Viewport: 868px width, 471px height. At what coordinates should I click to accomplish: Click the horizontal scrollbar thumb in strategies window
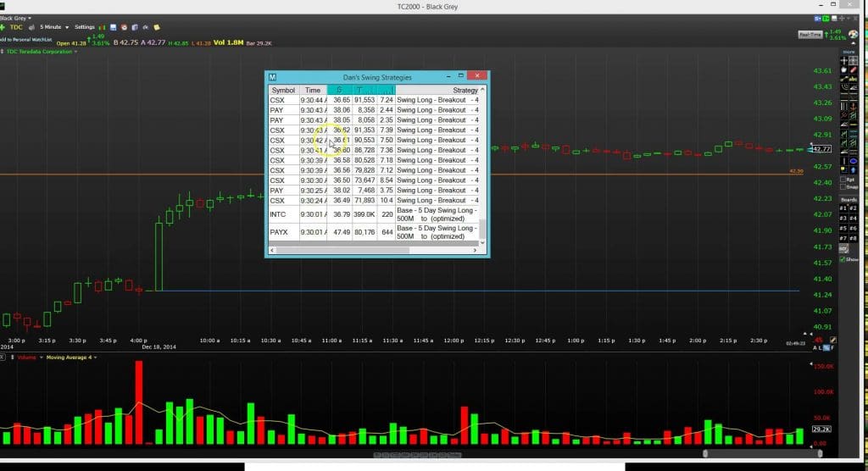tap(342, 250)
